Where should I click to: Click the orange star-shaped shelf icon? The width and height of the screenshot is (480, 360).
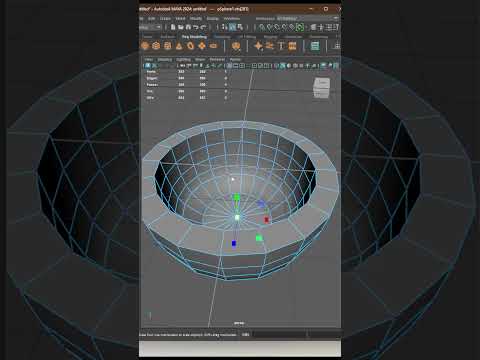[x=258, y=46]
